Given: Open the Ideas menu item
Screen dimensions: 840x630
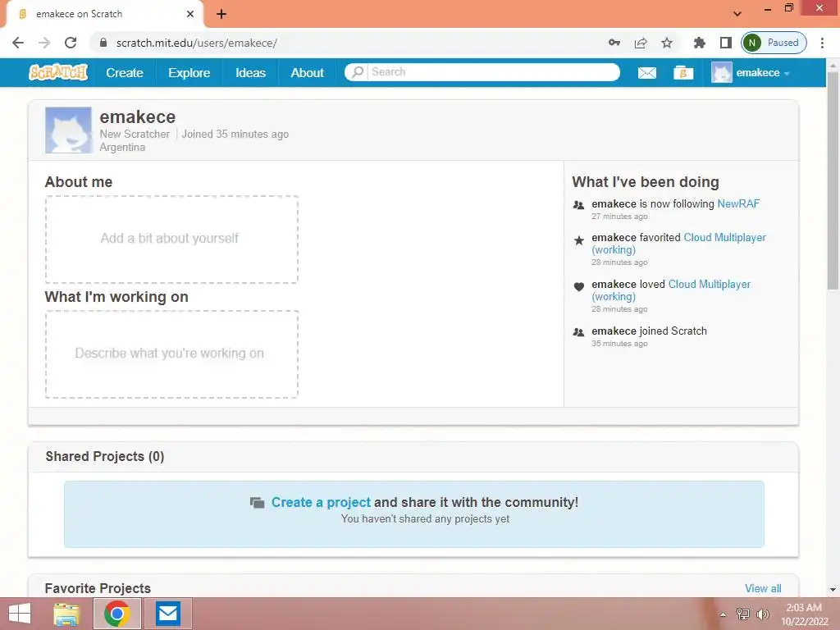Looking at the screenshot, I should tap(251, 73).
